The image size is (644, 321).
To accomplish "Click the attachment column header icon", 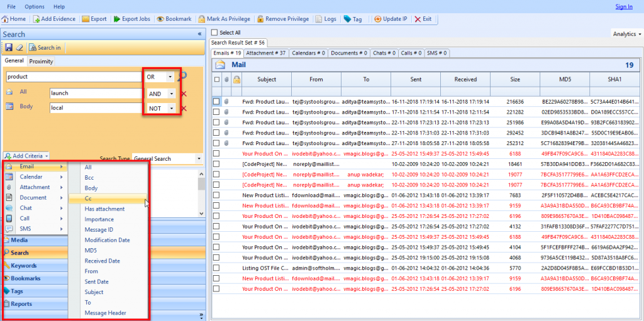I will (x=226, y=80).
